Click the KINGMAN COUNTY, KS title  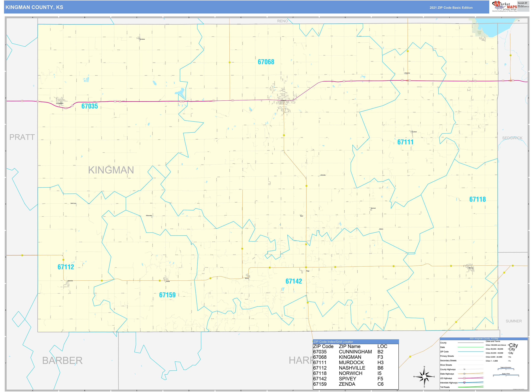tap(34, 7)
